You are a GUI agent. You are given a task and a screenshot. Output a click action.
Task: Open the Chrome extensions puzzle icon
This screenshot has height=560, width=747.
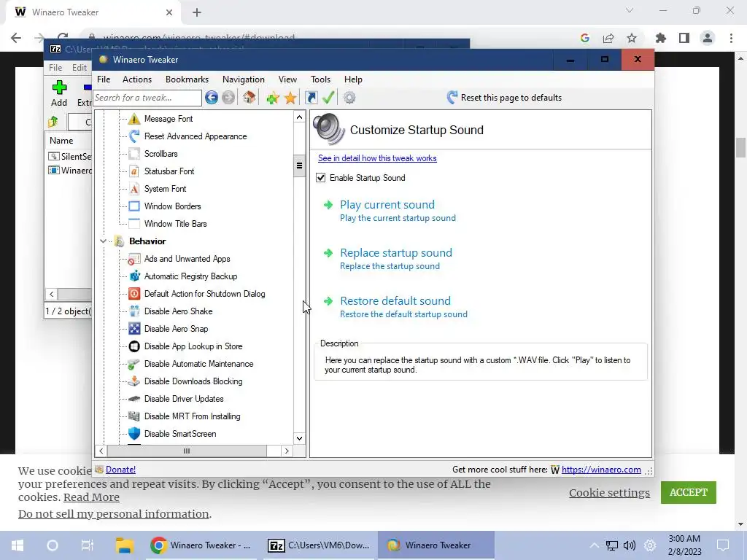pyautogui.click(x=661, y=38)
